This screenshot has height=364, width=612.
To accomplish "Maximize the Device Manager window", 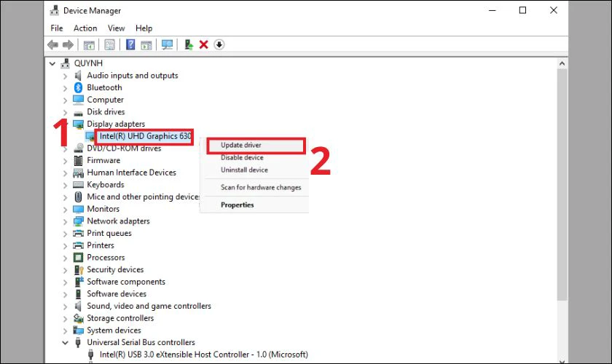I will [522, 10].
